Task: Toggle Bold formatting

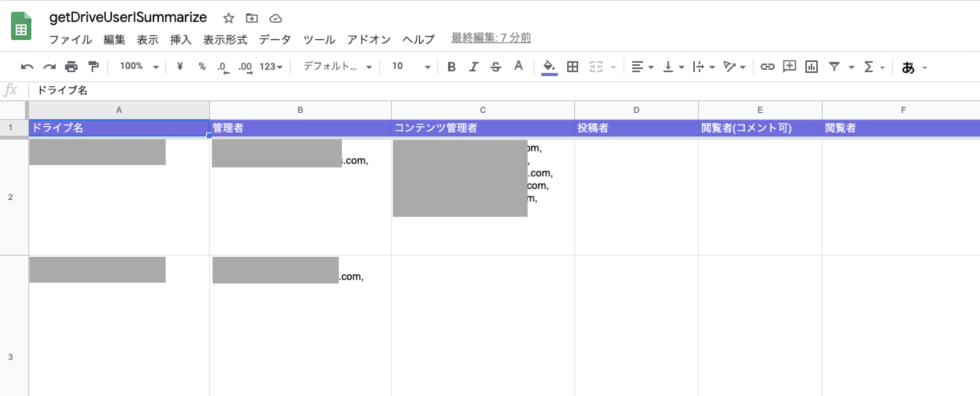Action: coord(451,67)
